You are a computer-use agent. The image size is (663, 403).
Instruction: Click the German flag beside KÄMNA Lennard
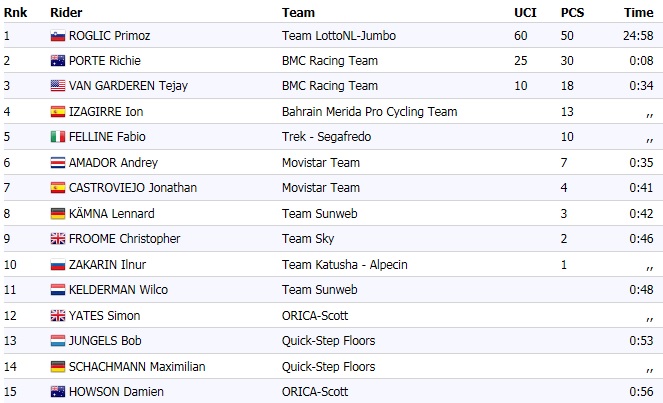[x=58, y=213]
